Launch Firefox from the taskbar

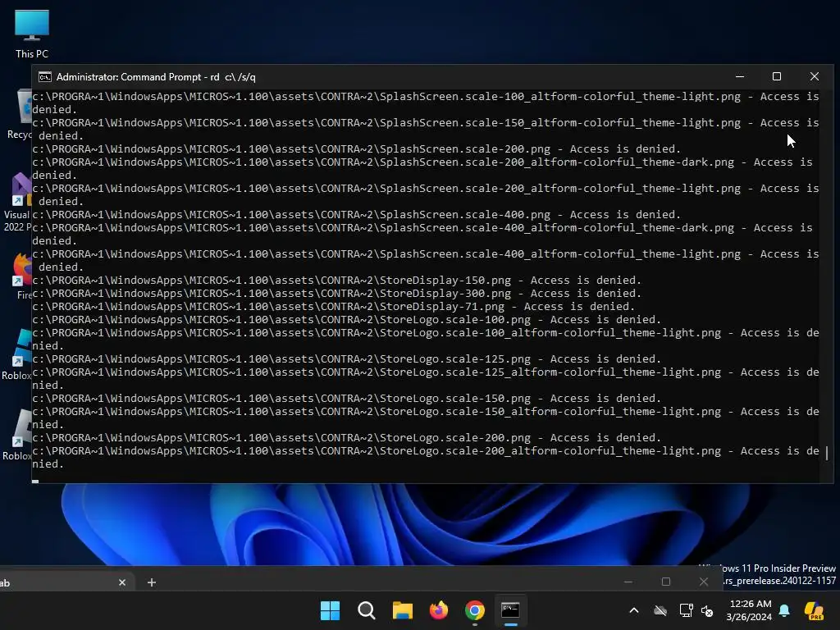[439, 610]
